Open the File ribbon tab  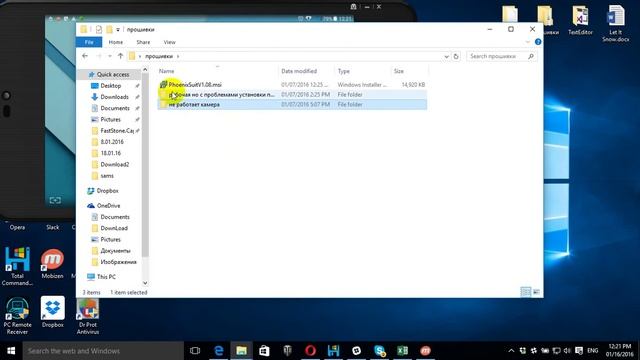pos(89,42)
